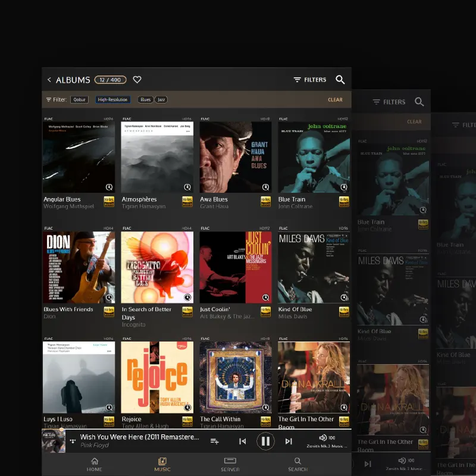
Task: Switch to the SEARCH tab
Action: [298, 465]
